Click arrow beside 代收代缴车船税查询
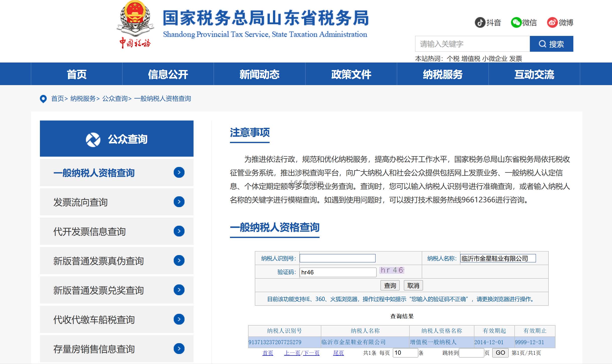Viewport: 612px width, 364px height. click(x=179, y=319)
